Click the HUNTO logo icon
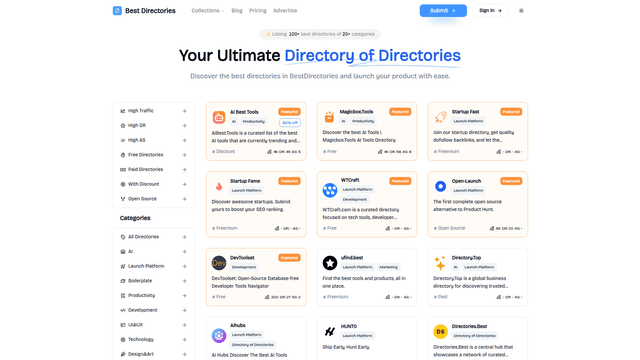 pyautogui.click(x=330, y=331)
